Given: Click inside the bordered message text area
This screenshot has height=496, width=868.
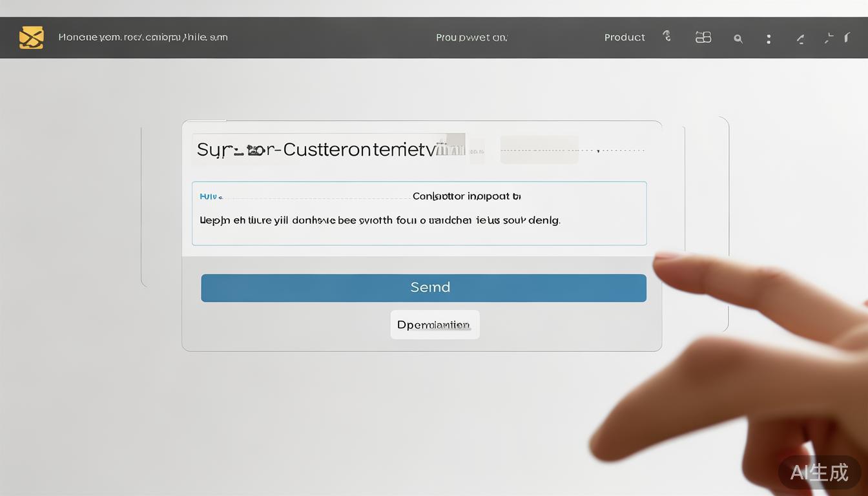Looking at the screenshot, I should (418, 234).
